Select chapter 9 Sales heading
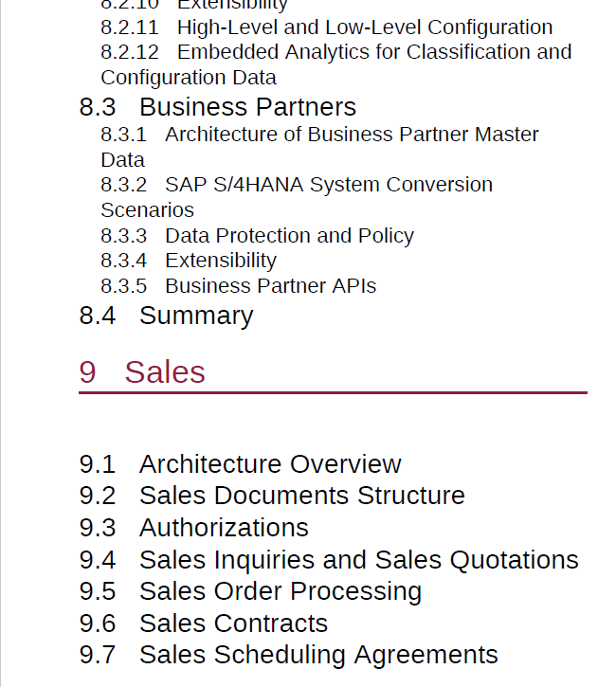 142,372
